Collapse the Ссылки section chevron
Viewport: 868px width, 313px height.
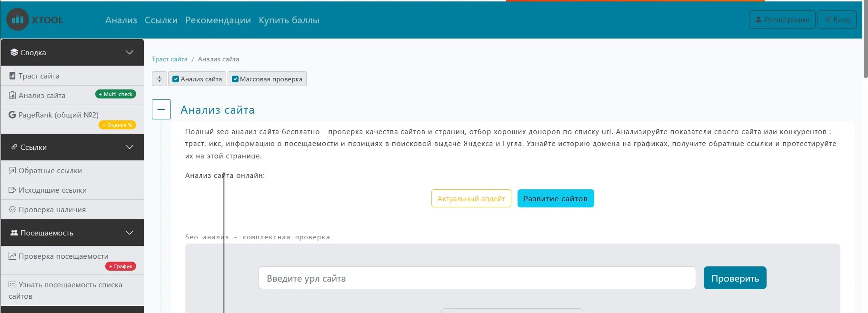point(130,147)
